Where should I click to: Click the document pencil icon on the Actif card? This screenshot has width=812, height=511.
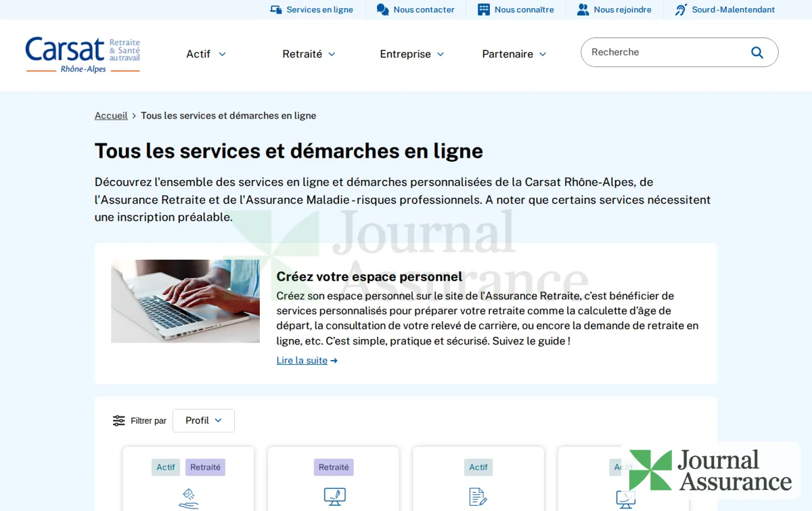[x=478, y=497]
